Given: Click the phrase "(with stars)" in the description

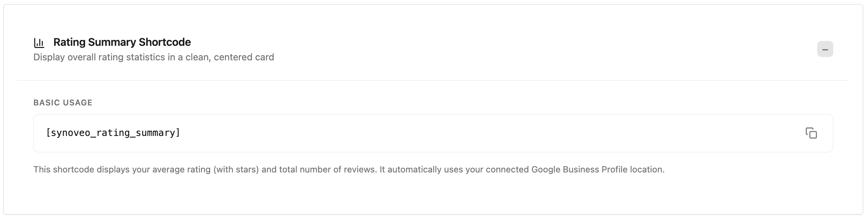Looking at the screenshot, I should [236, 170].
